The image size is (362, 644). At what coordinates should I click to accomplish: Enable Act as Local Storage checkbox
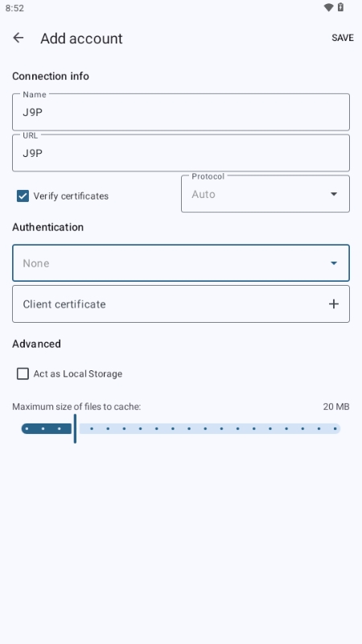pyautogui.click(x=23, y=374)
